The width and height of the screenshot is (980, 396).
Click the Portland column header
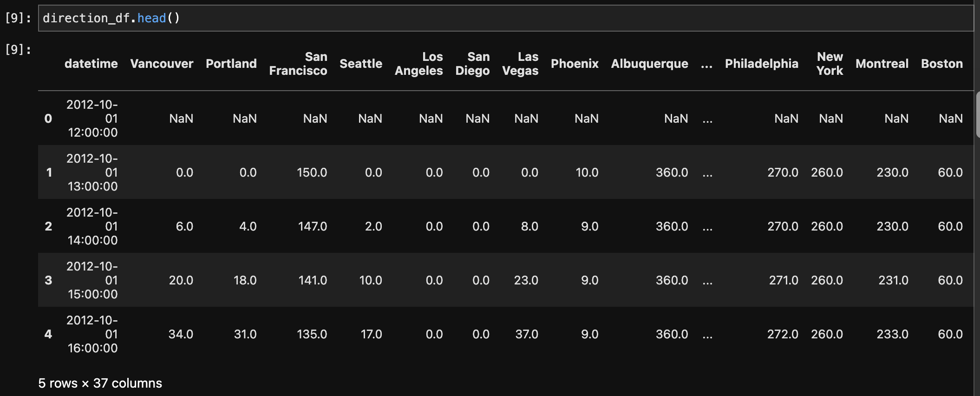231,64
